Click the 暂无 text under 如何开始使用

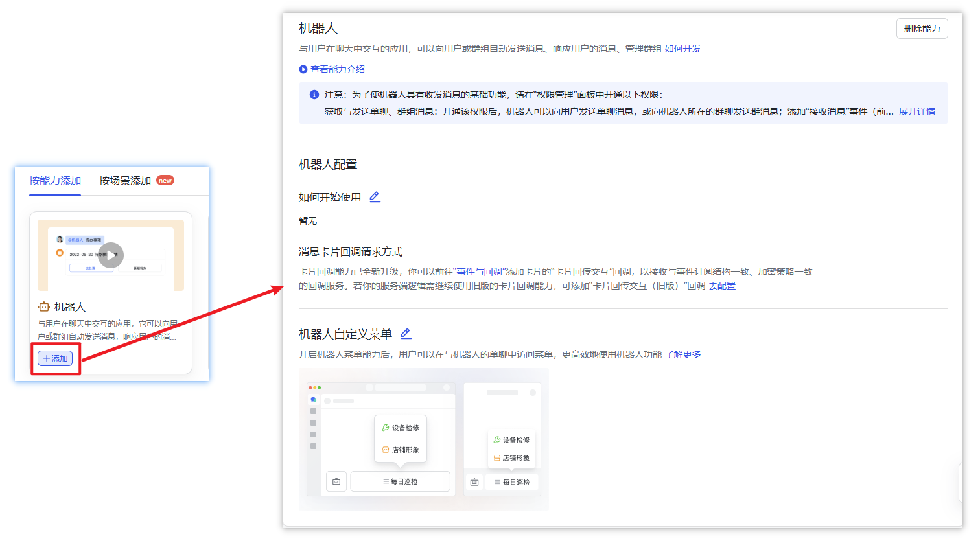click(308, 221)
